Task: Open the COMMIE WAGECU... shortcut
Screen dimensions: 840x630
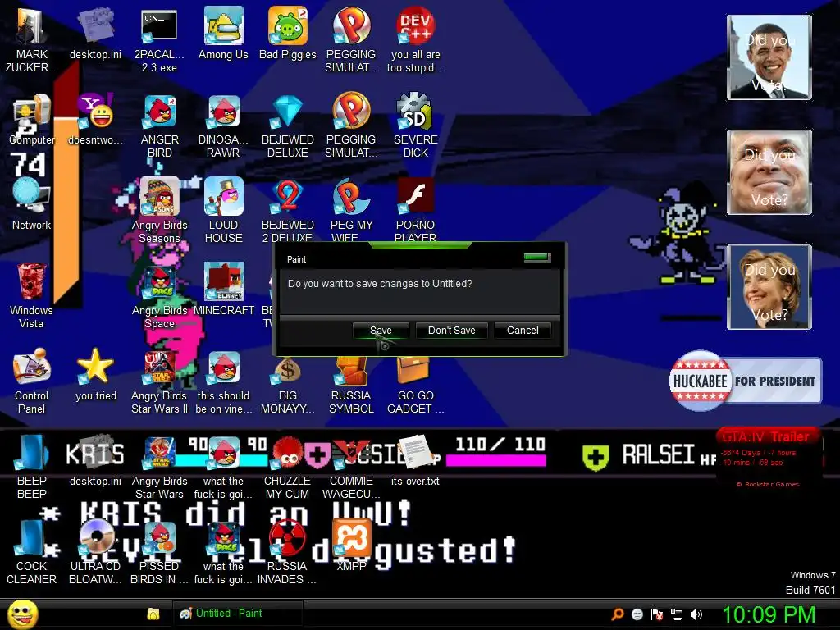Action: 351,467
